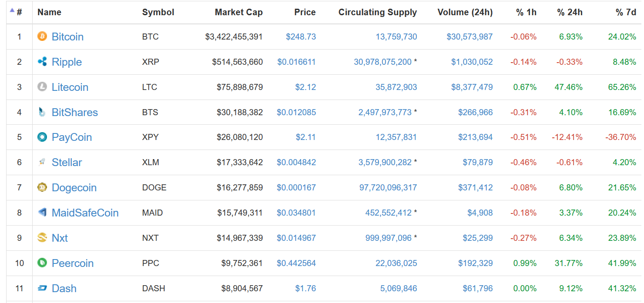Sort by % 7d column header
The width and height of the screenshot is (644, 303).
click(626, 12)
